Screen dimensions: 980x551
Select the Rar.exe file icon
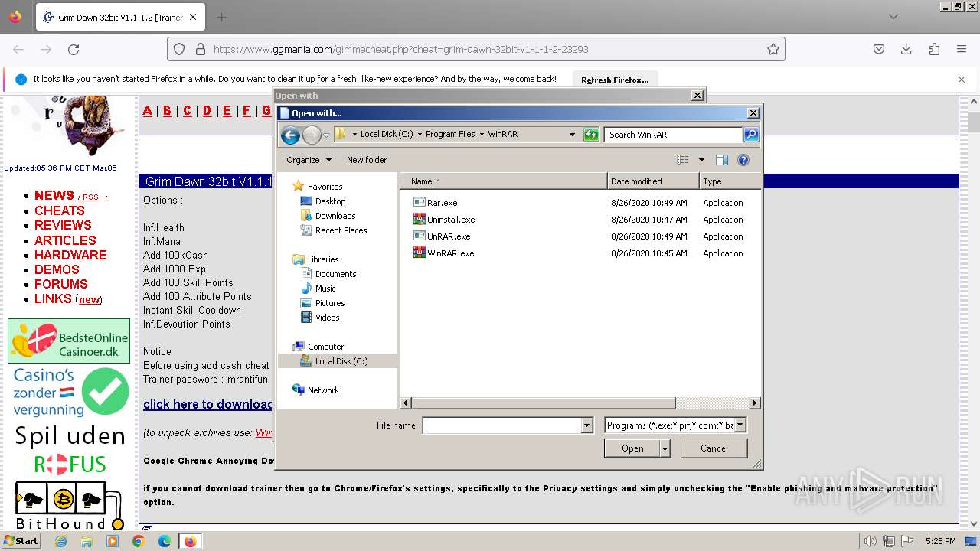[419, 203]
